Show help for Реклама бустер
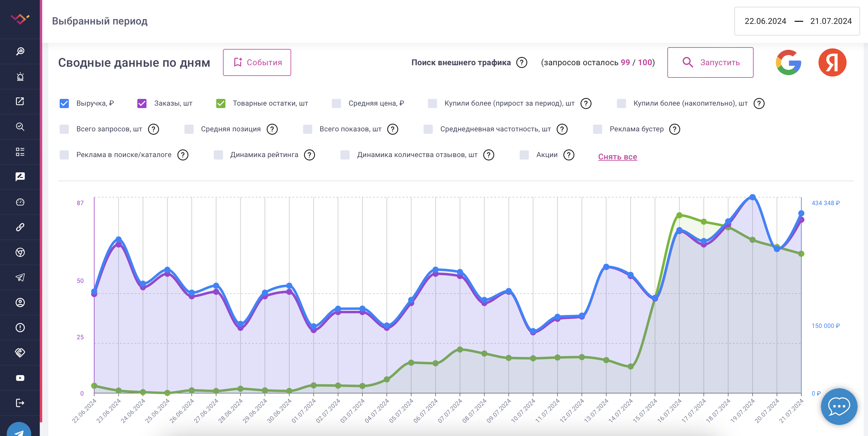Image resolution: width=868 pixels, height=436 pixels. [675, 129]
